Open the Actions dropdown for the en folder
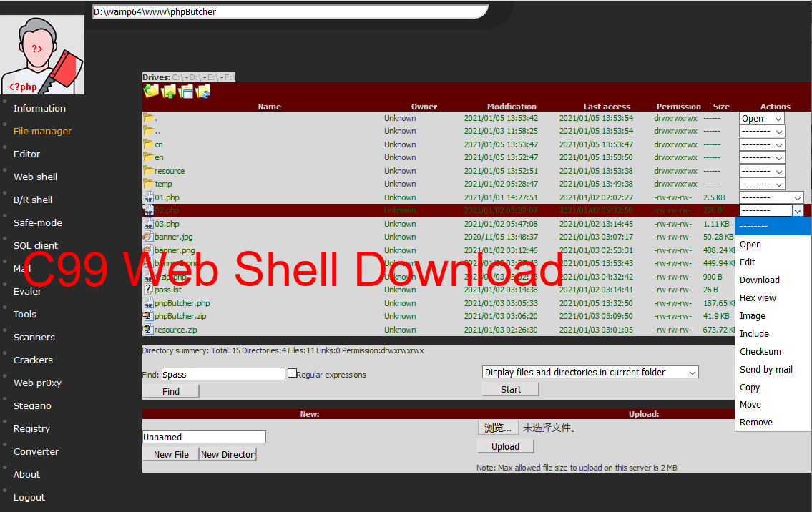Screen dimensions: 812x512 tap(762, 157)
